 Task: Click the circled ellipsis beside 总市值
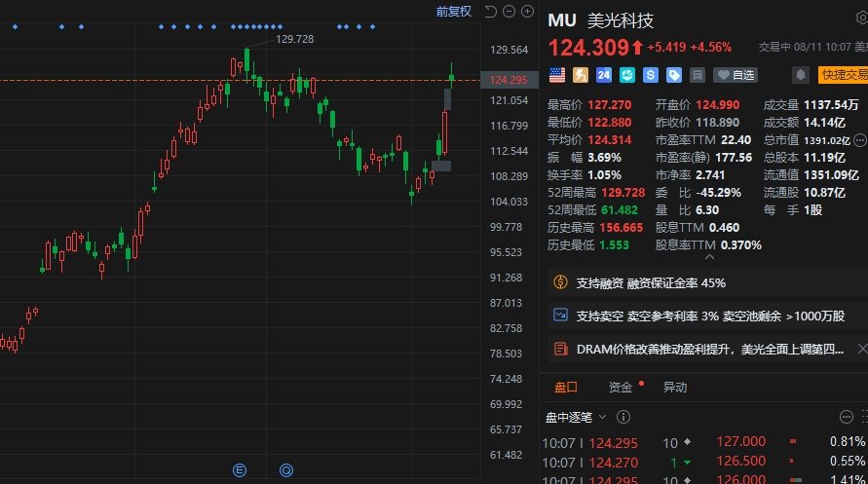[859, 140]
